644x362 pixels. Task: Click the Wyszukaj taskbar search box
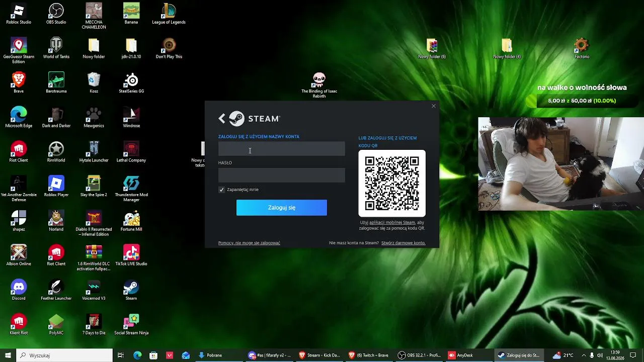point(64,355)
